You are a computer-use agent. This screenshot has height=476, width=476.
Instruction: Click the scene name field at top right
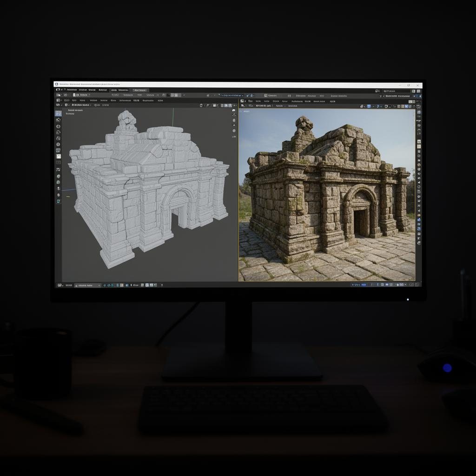(397, 91)
